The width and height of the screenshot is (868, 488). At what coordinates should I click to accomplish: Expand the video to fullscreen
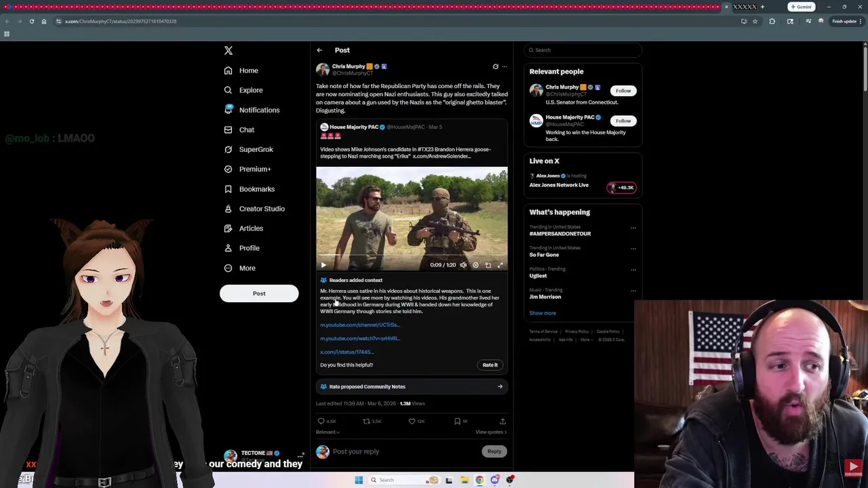click(x=500, y=265)
